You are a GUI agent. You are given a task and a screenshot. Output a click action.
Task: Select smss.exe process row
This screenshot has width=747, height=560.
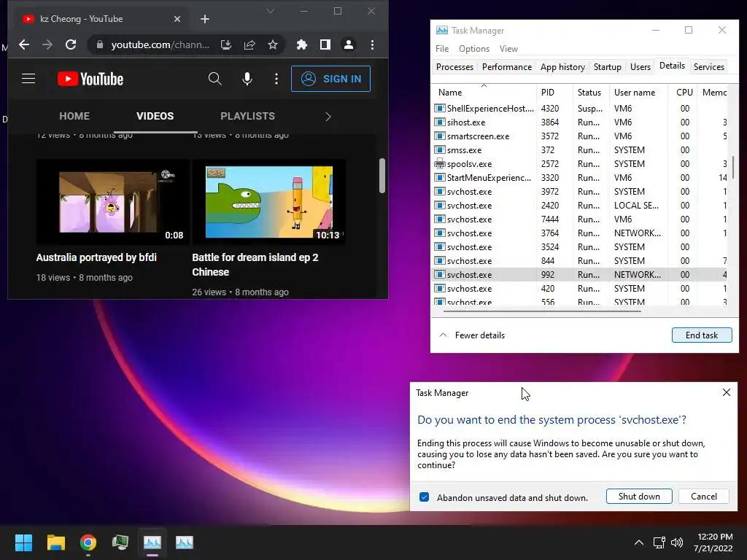(x=580, y=150)
